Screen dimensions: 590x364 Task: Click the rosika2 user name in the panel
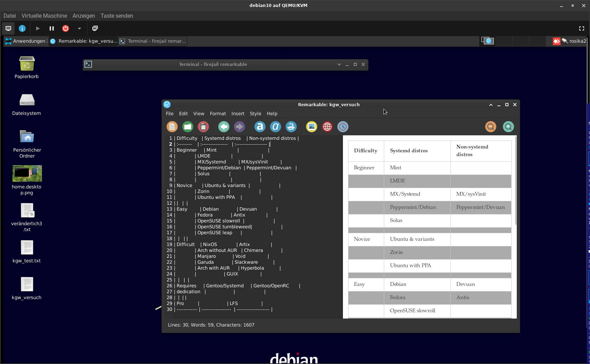pyautogui.click(x=578, y=41)
